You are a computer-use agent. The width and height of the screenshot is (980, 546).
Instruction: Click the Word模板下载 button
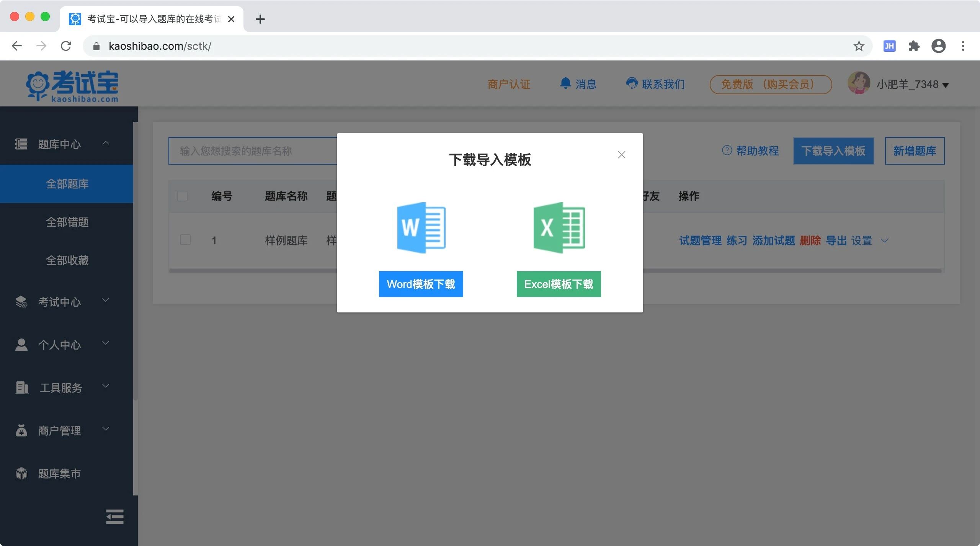[421, 284]
